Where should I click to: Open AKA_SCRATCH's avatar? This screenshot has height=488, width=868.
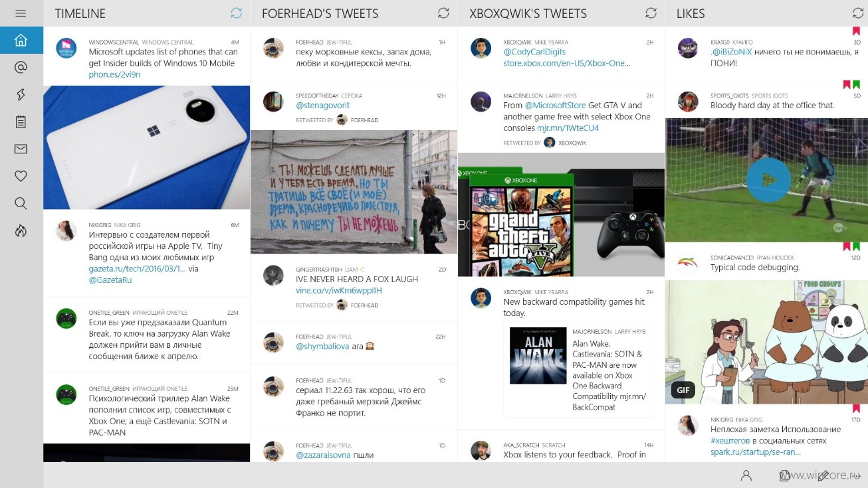[x=481, y=451]
